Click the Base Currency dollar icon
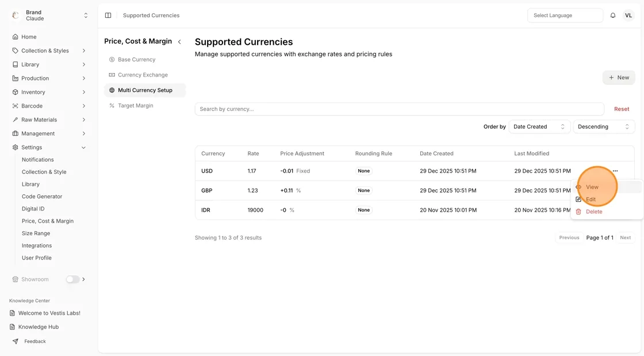This screenshot has width=644, height=356. [x=112, y=60]
